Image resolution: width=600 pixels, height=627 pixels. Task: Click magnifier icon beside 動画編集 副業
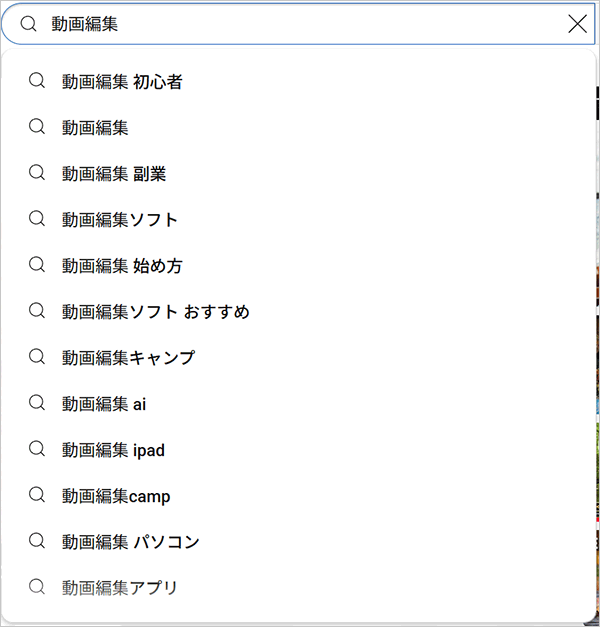pos(37,173)
